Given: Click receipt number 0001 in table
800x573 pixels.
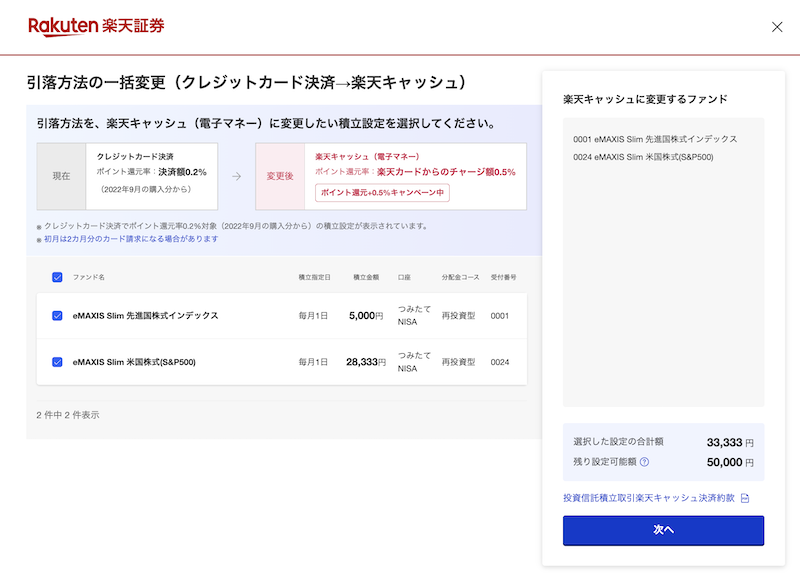Looking at the screenshot, I should [499, 316].
